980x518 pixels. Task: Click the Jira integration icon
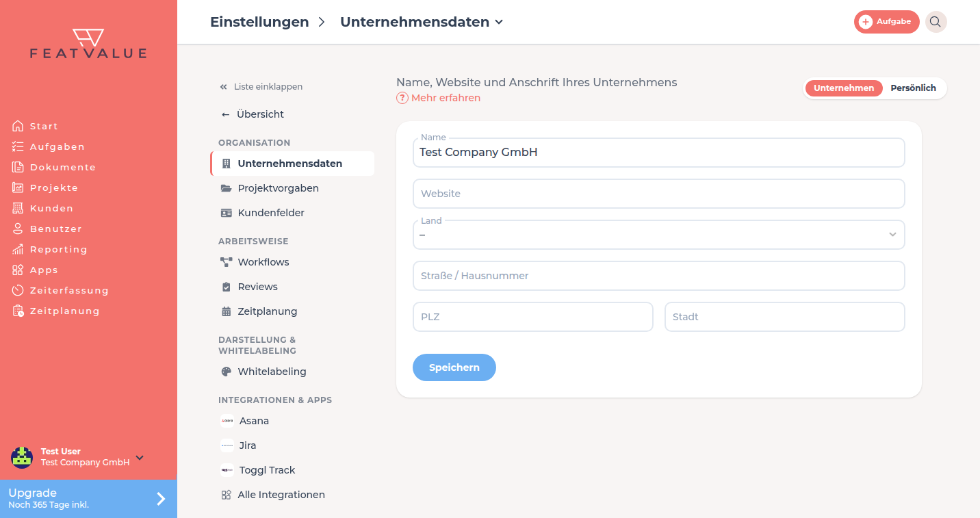click(227, 445)
